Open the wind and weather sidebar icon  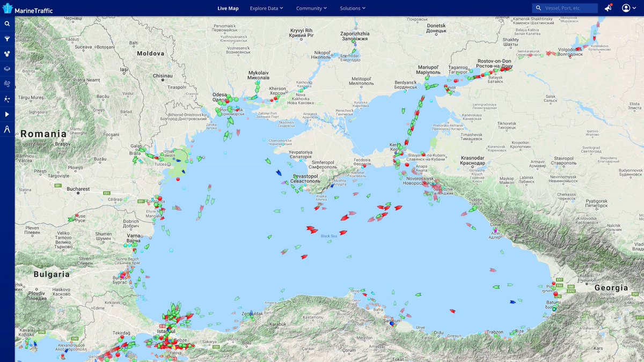tap(7, 84)
